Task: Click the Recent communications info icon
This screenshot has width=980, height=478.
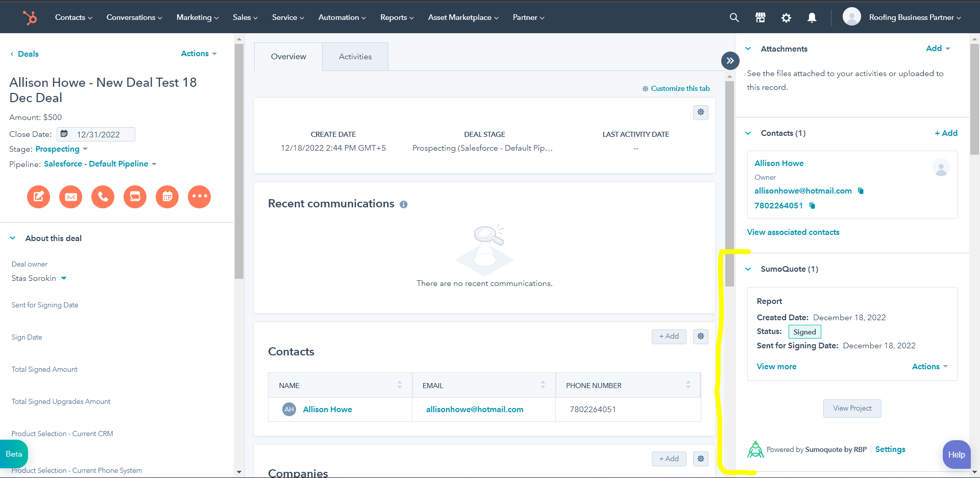Action: (x=404, y=205)
